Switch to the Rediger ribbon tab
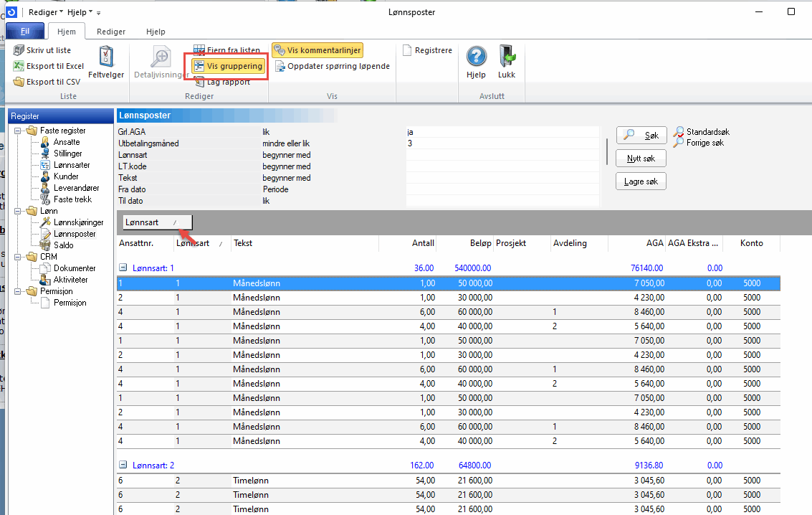Image resolution: width=812 pixels, height=515 pixels. 111,32
